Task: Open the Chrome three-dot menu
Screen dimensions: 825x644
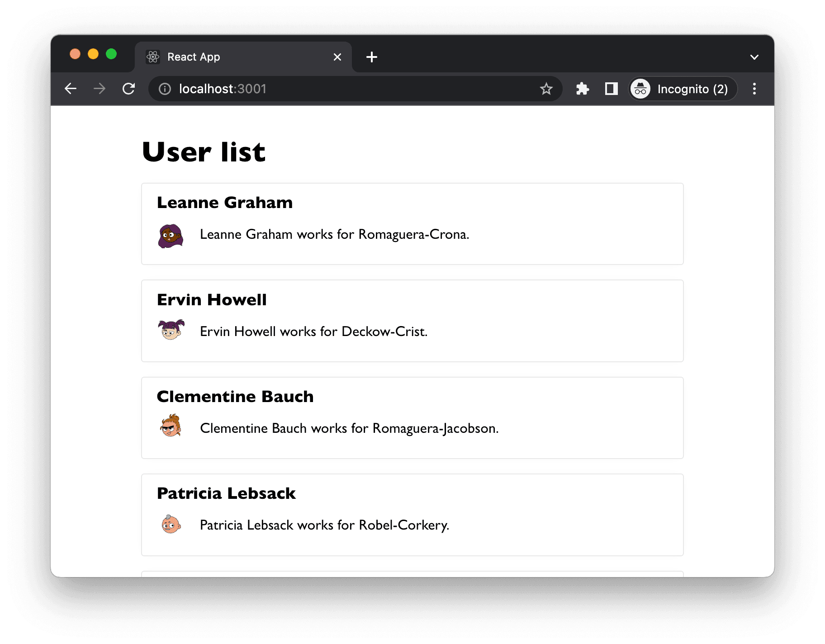Action: (754, 89)
